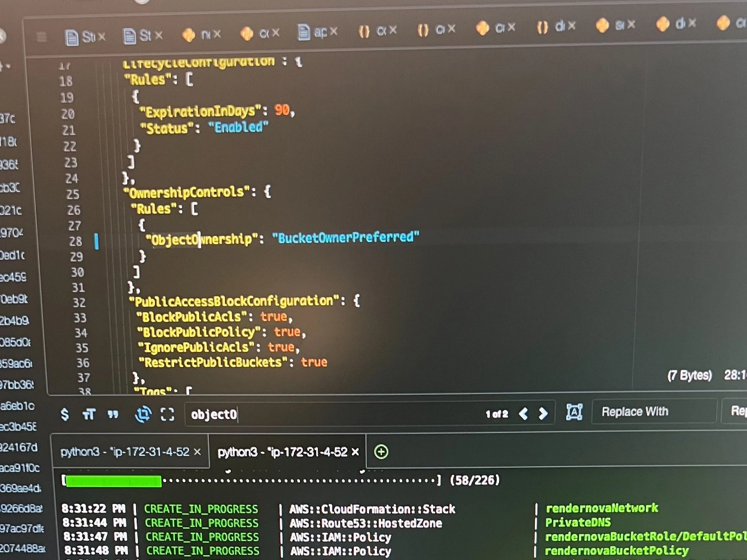Viewport: 747px width, 560px height.
Task: Click line number 32 in the gutter
Action: point(79,303)
